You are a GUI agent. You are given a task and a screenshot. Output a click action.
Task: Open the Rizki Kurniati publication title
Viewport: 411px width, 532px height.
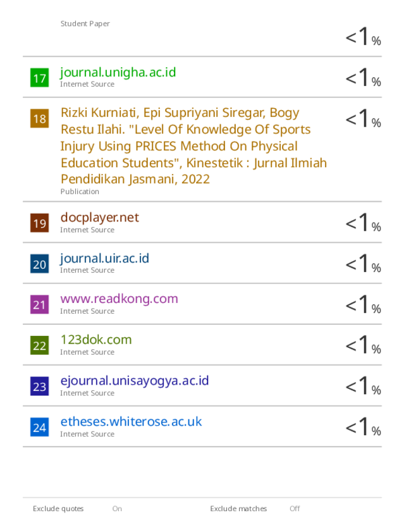pyautogui.click(x=193, y=146)
